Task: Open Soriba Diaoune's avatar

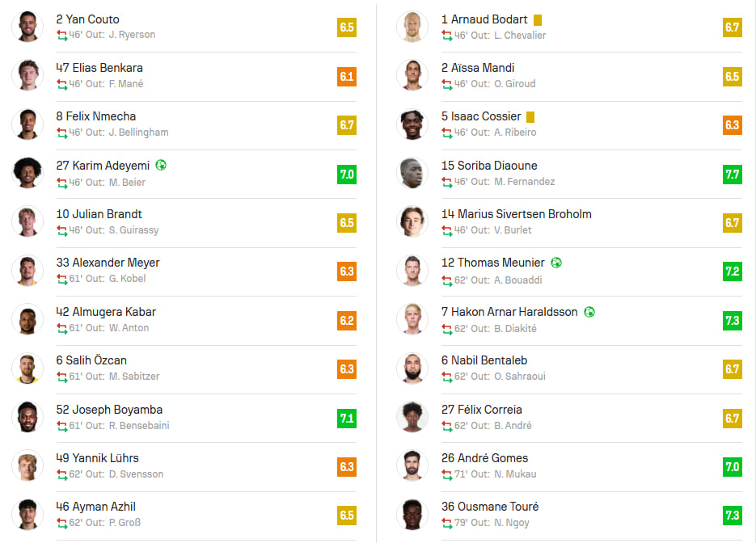Action: 412,174
